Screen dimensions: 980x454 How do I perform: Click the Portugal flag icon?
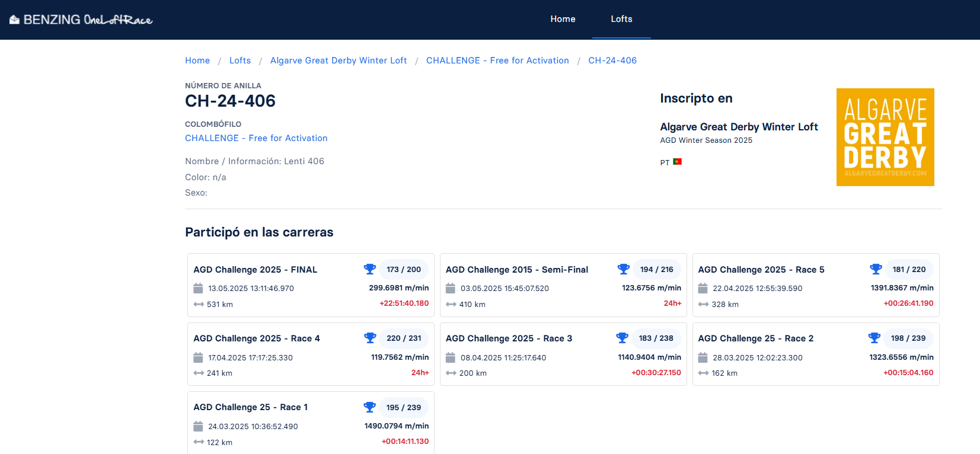(677, 162)
